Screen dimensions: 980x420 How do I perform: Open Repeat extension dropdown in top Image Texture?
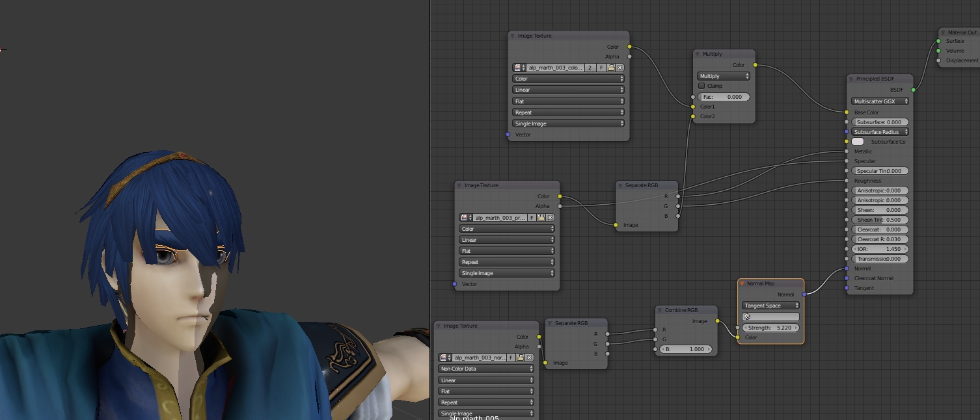coord(569,112)
